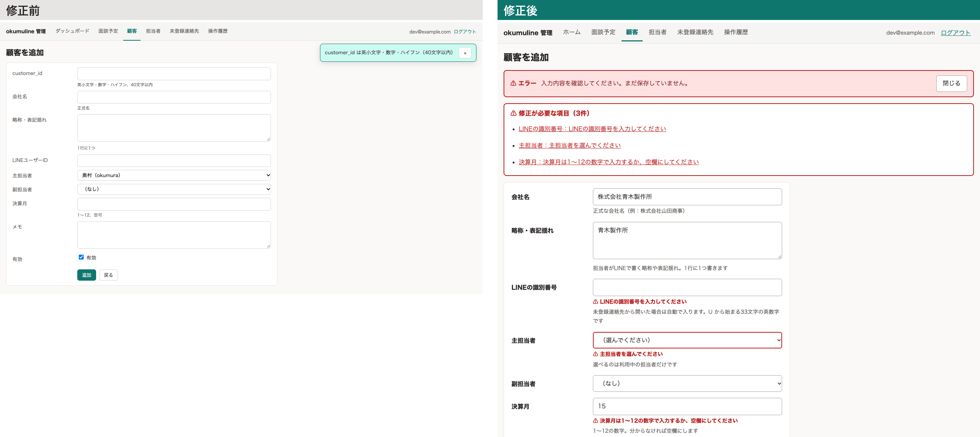Dismiss the customer_id toast with the × button
Image resolution: width=980 pixels, height=437 pixels.
(x=465, y=53)
